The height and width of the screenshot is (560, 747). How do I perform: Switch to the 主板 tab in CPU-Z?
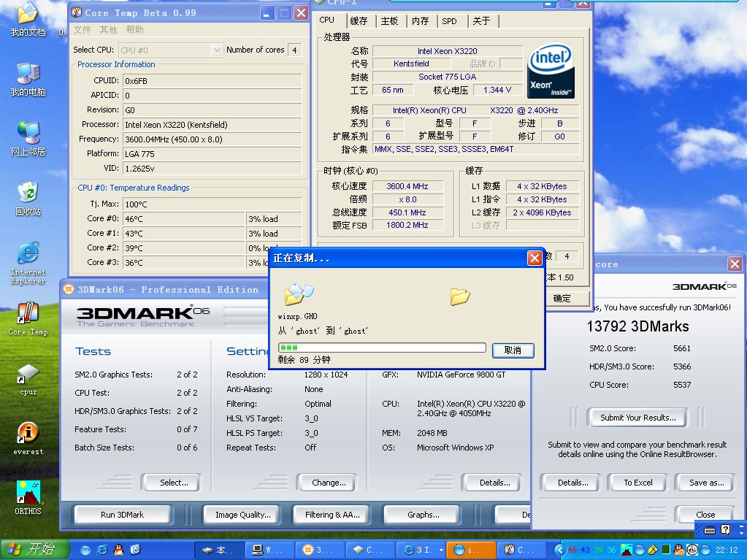tap(389, 20)
